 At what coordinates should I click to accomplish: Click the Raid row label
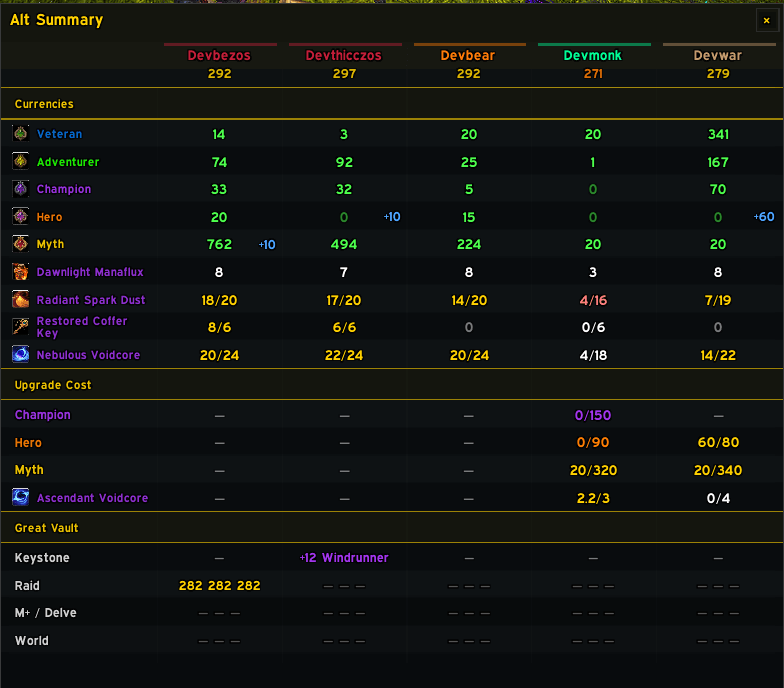pyautogui.click(x=27, y=586)
